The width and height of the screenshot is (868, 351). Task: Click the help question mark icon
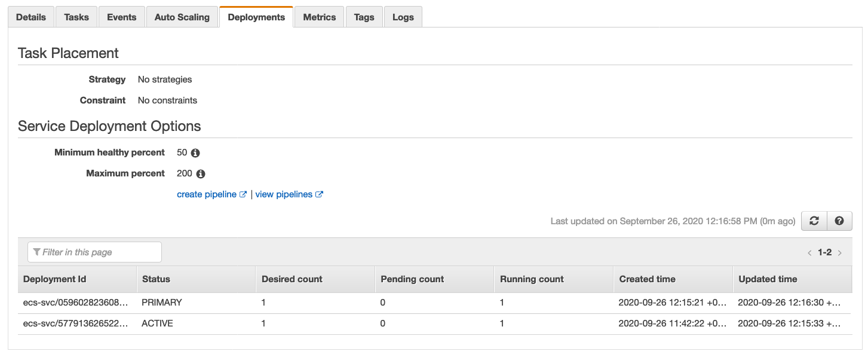point(839,221)
